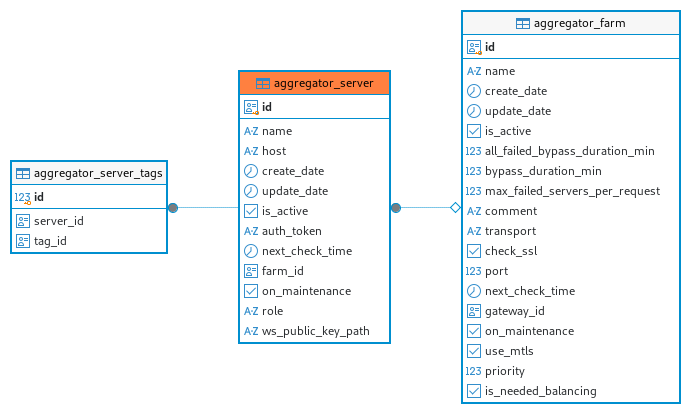
Task: Select aggregator_farm next_check_time column label
Action: point(530,291)
